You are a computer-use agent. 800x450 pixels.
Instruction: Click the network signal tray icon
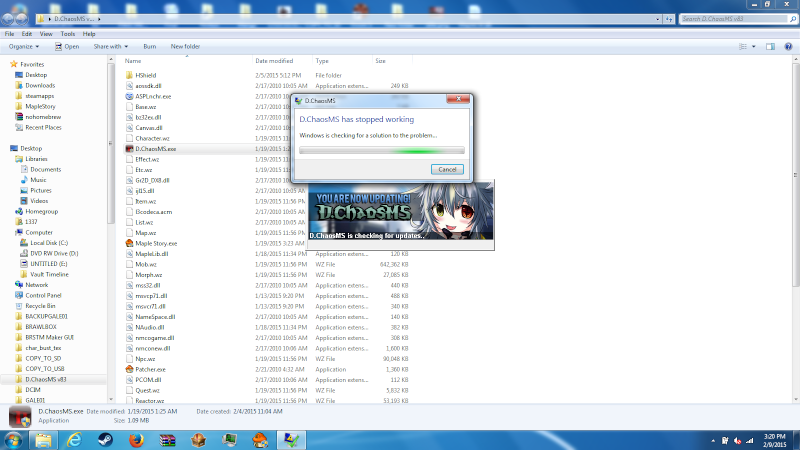coord(749,441)
